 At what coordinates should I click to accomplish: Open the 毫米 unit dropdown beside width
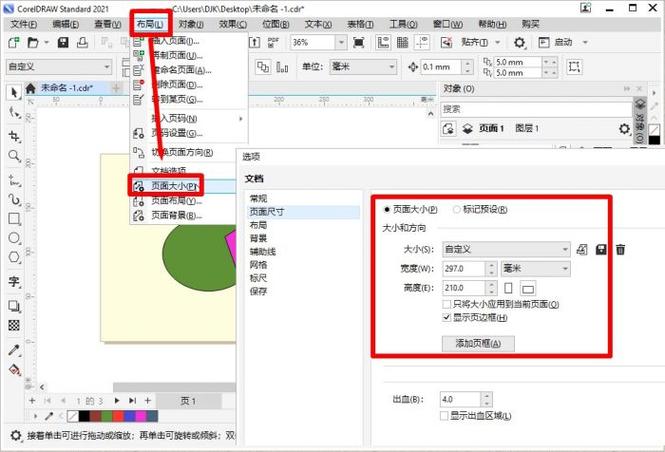(536, 268)
